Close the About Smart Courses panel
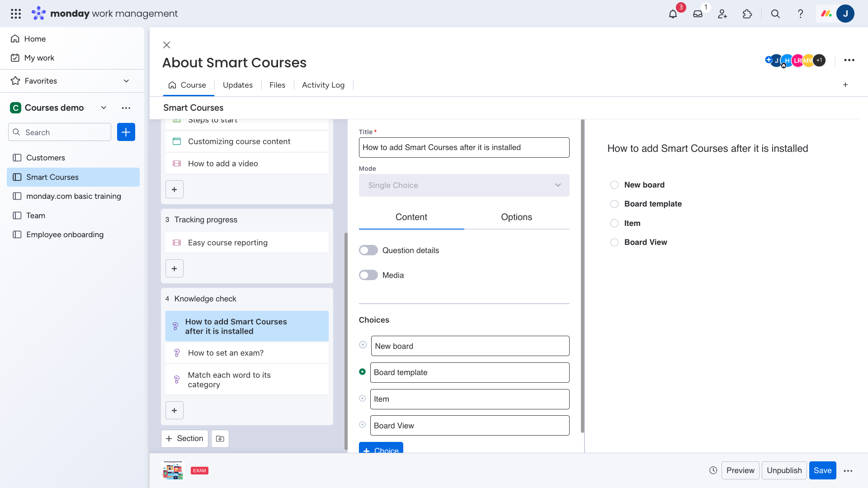The width and height of the screenshot is (868, 488). 167,45
